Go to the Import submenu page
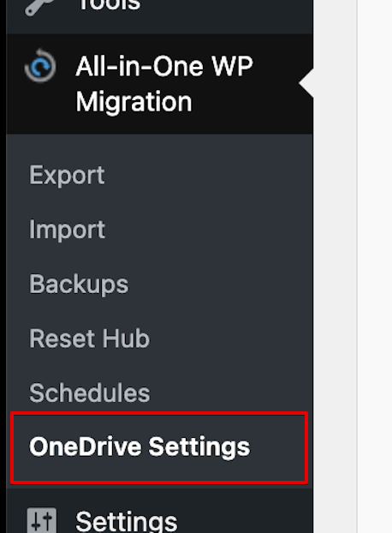392x533 pixels. (x=67, y=231)
